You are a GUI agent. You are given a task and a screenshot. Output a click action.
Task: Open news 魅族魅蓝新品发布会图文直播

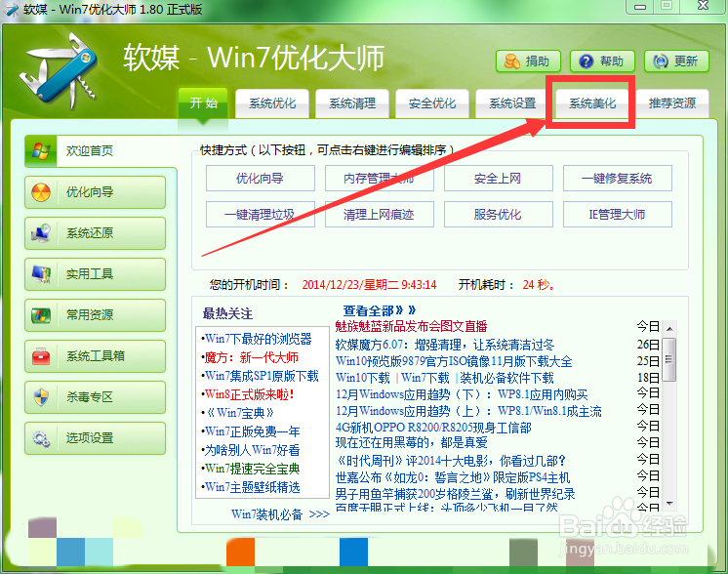(411, 326)
